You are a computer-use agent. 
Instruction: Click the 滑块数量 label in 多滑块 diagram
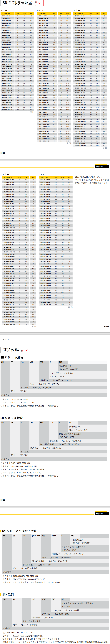click(x=25, y=452)
